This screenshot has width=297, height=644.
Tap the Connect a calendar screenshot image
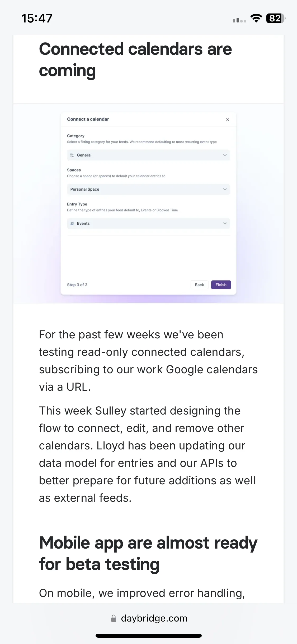coord(148,203)
